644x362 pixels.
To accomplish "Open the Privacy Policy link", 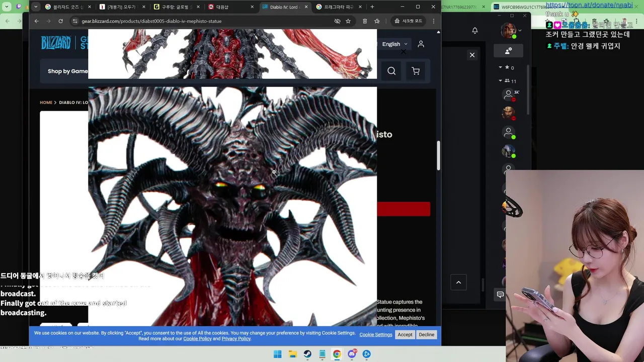I will pyautogui.click(x=236, y=339).
